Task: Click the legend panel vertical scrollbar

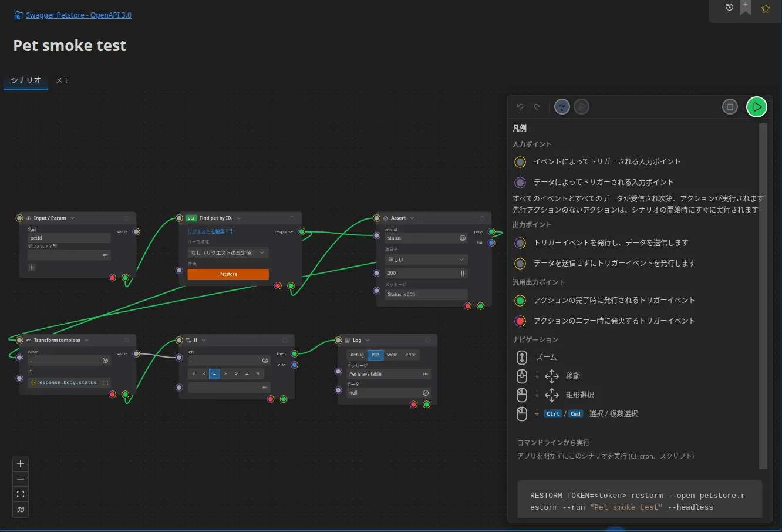Action: click(x=763, y=297)
